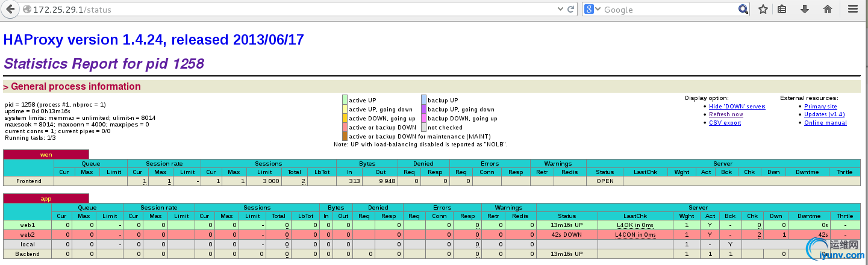Click the maintenance (MAINT) legend swatch
The image size is (868, 265).
(x=345, y=136)
